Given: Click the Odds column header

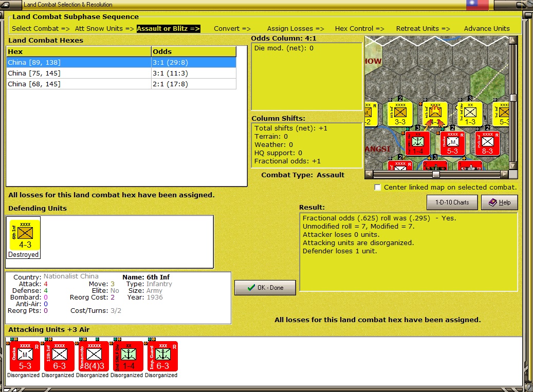Looking at the screenshot, I should (194, 51).
